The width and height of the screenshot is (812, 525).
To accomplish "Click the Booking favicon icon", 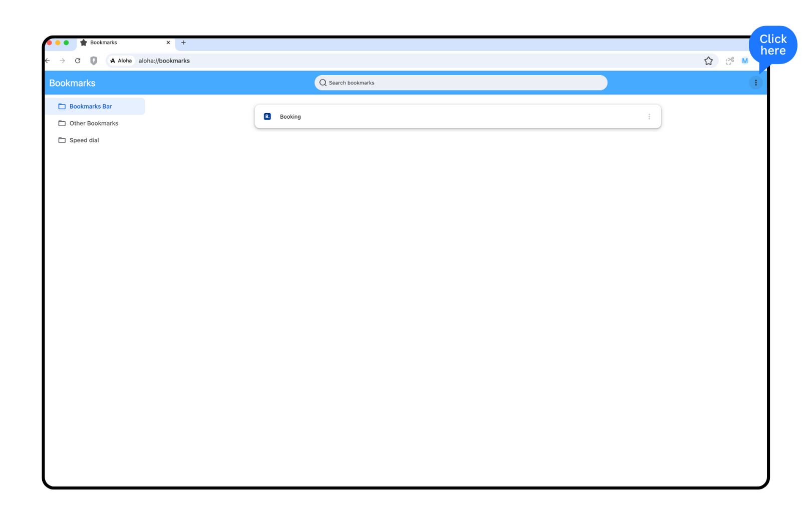I will point(267,117).
